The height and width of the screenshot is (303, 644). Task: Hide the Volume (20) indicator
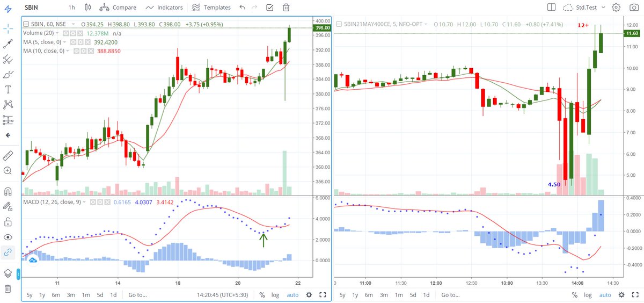tap(66, 33)
